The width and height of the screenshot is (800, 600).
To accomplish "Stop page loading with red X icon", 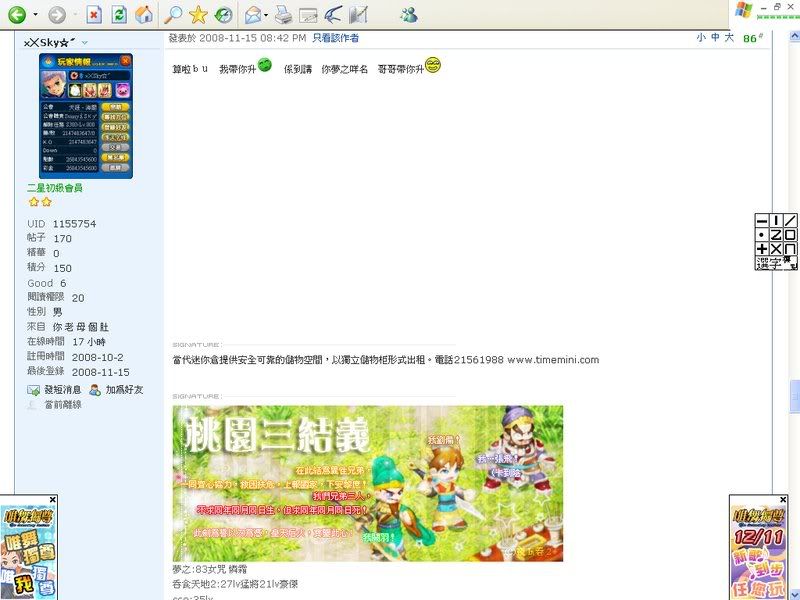I will [94, 15].
